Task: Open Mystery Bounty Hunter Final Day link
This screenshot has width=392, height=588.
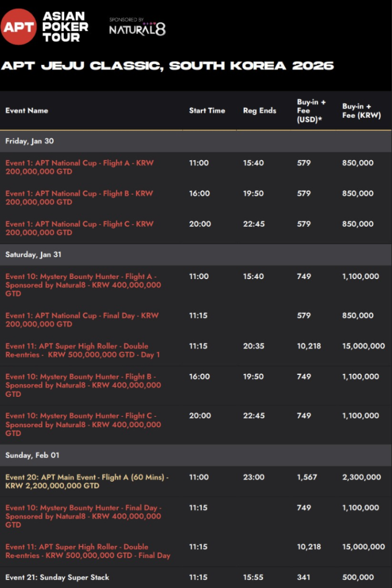Action: [83, 516]
